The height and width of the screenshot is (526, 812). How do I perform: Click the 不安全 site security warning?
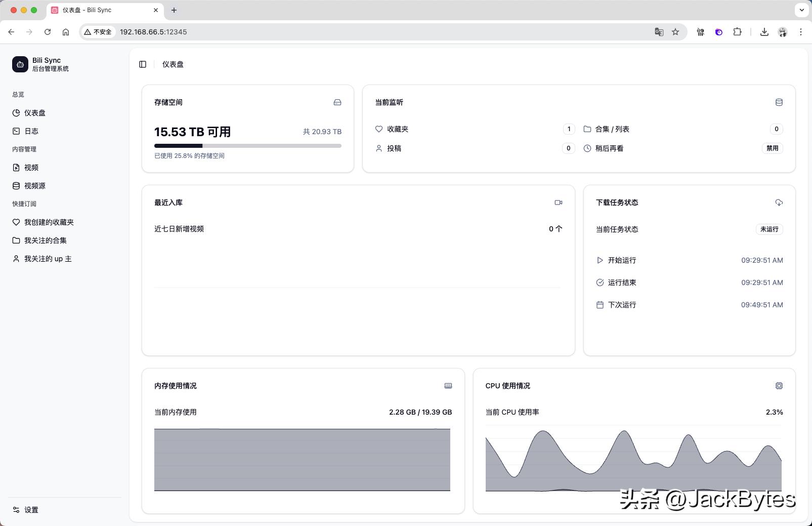pyautogui.click(x=98, y=32)
